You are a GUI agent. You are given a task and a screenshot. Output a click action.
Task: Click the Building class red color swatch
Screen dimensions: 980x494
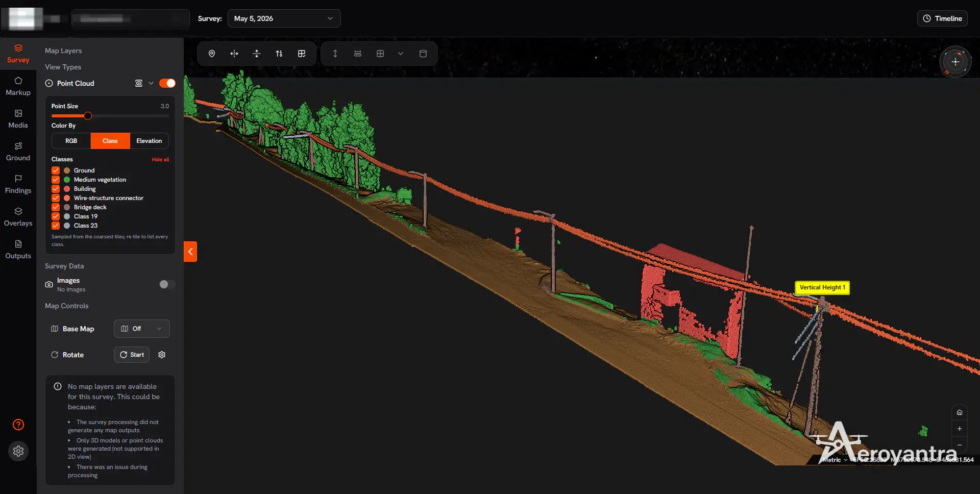click(x=67, y=189)
